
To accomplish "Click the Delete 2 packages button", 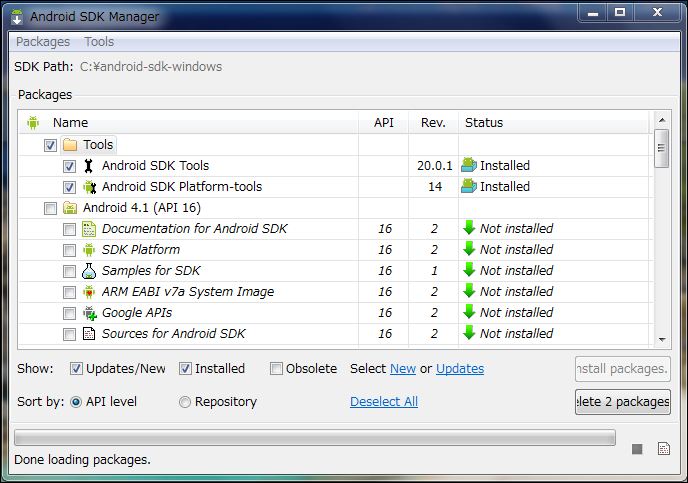I will pyautogui.click(x=623, y=402).
